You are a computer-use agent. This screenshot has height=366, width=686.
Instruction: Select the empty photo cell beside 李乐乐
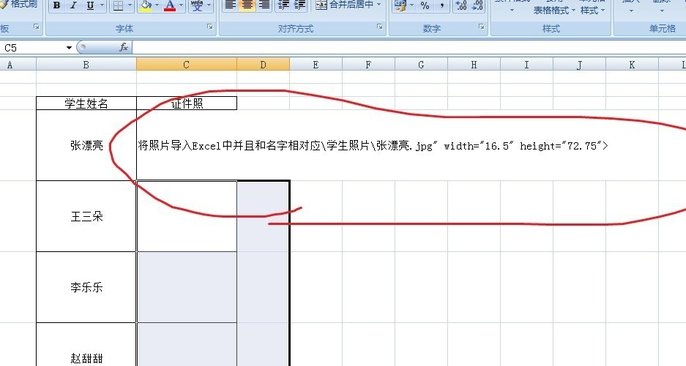(187, 287)
